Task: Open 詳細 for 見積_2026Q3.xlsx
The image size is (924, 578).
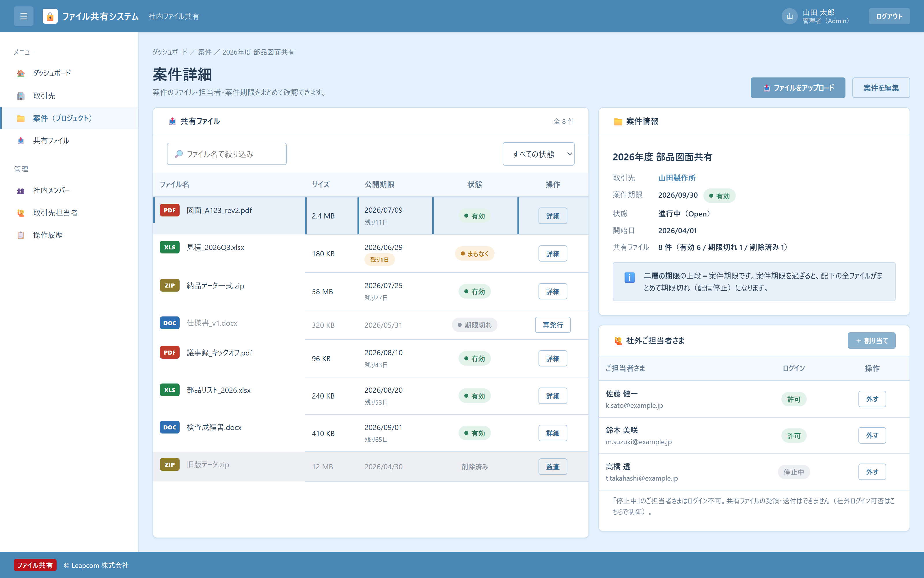Action: (552, 254)
